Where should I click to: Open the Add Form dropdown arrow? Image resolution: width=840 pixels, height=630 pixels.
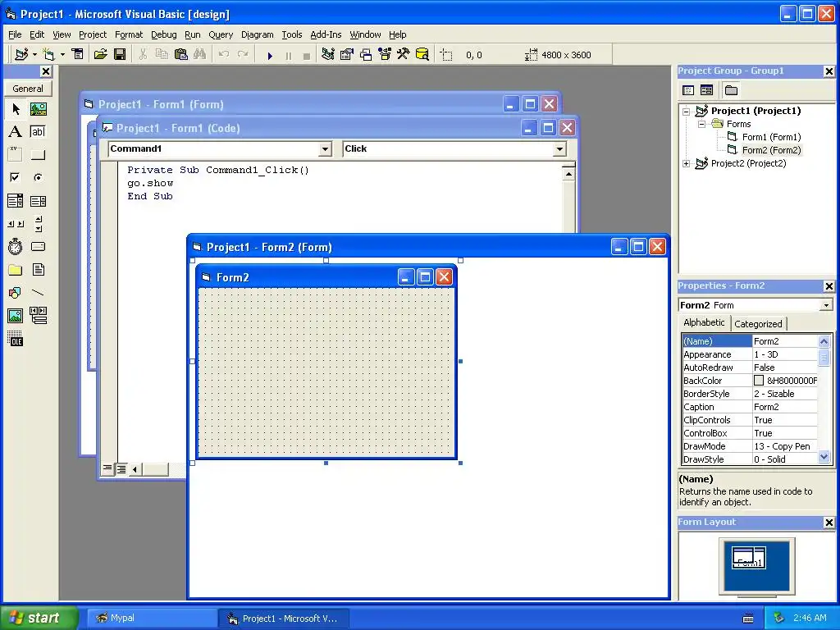[x=62, y=55]
